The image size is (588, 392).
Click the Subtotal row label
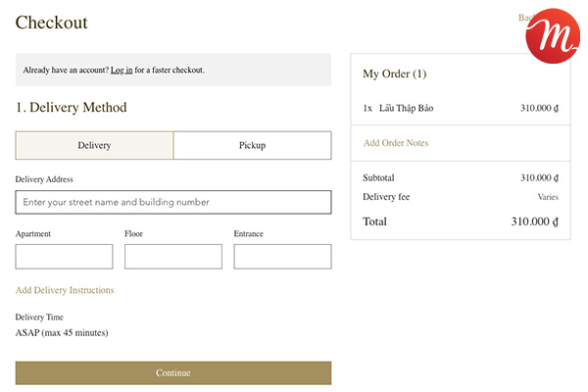[378, 178]
